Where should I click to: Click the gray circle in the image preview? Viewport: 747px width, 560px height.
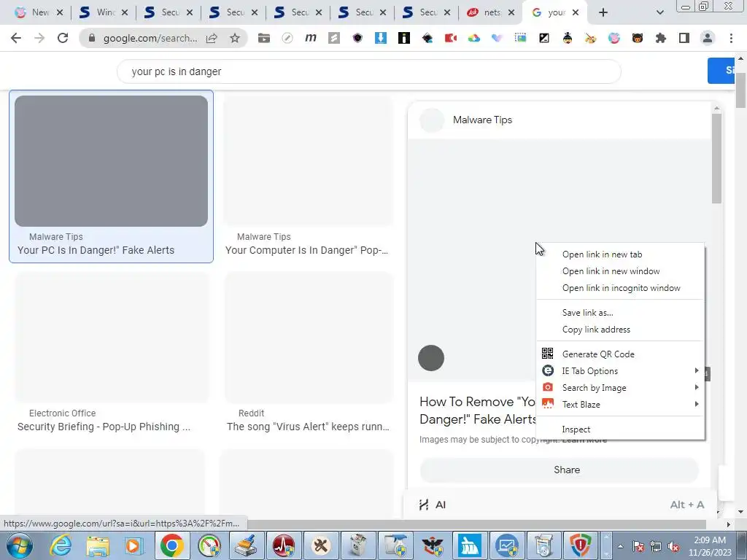431,358
